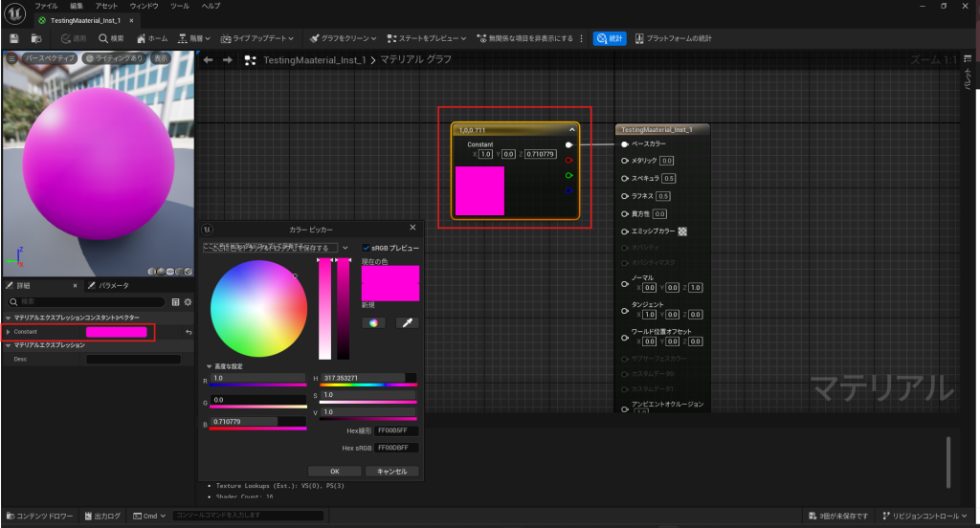
Task: Click the viewport hamburger menu icon
Action: coord(11,58)
